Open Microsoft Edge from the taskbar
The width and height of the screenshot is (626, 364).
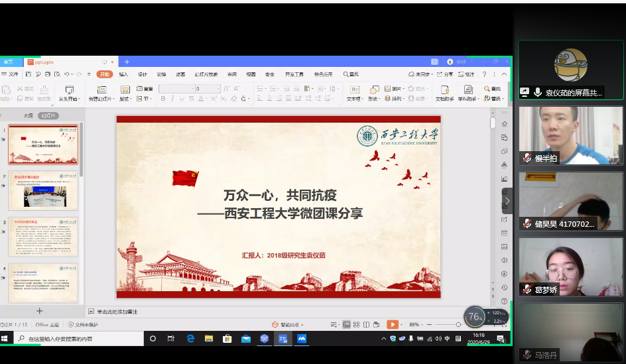(x=190, y=338)
